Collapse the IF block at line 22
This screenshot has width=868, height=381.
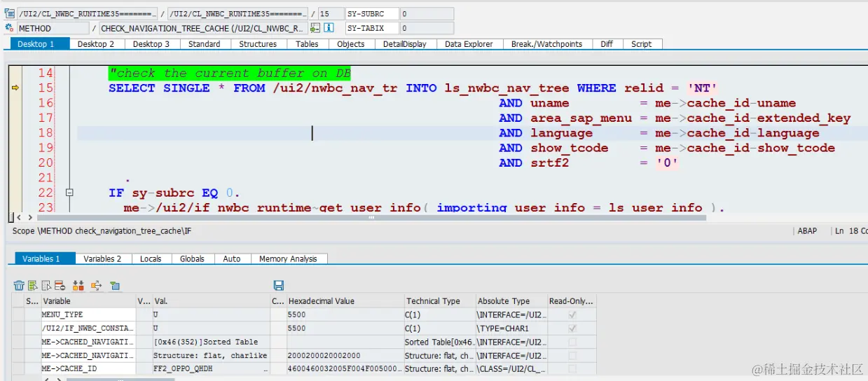69,192
